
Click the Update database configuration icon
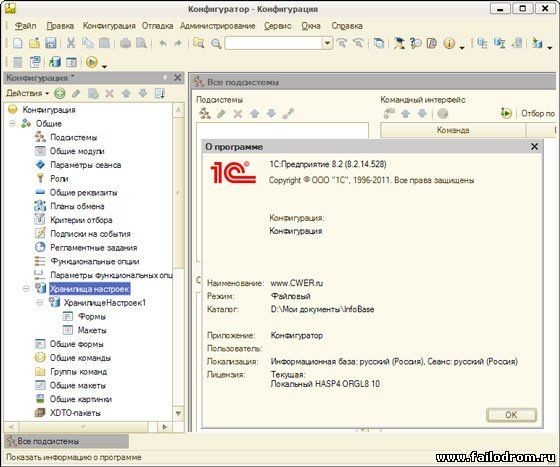pos(55,62)
